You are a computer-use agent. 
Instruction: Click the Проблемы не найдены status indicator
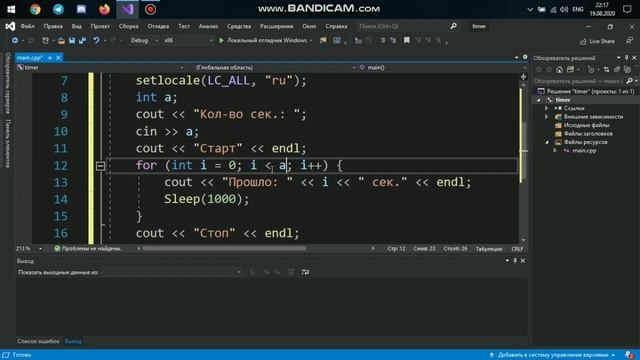tap(88, 249)
